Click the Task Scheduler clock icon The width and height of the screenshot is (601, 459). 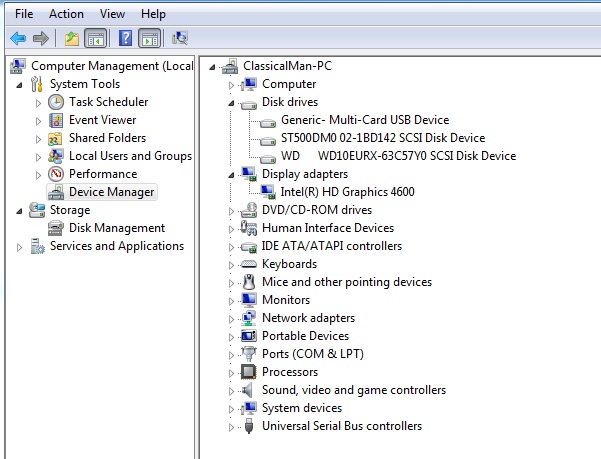coord(56,102)
